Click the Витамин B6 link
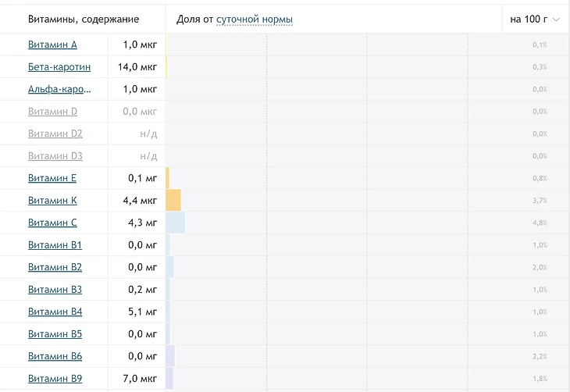The height and width of the screenshot is (392, 570). click(x=55, y=356)
